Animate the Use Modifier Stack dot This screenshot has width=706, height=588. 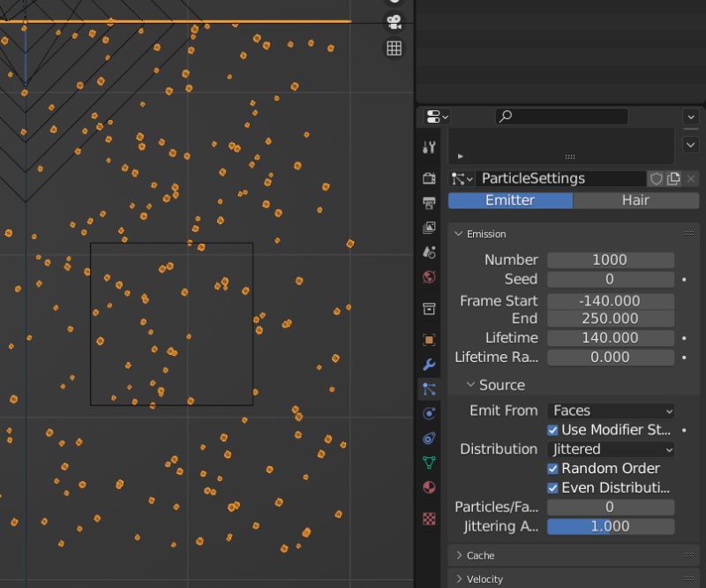[x=684, y=430]
